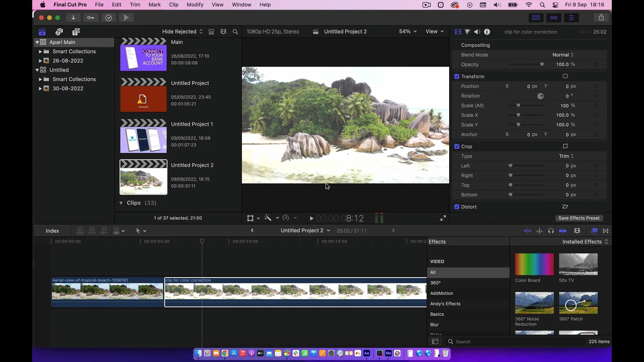The image size is (644, 362).
Task: Open the video inspector tab icon
Action: [458, 32]
